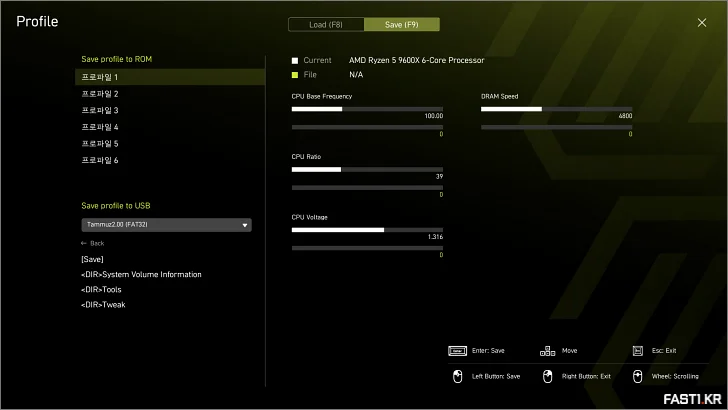Click the left mouse button Save icon
The height and width of the screenshot is (410, 728).
tap(457, 377)
